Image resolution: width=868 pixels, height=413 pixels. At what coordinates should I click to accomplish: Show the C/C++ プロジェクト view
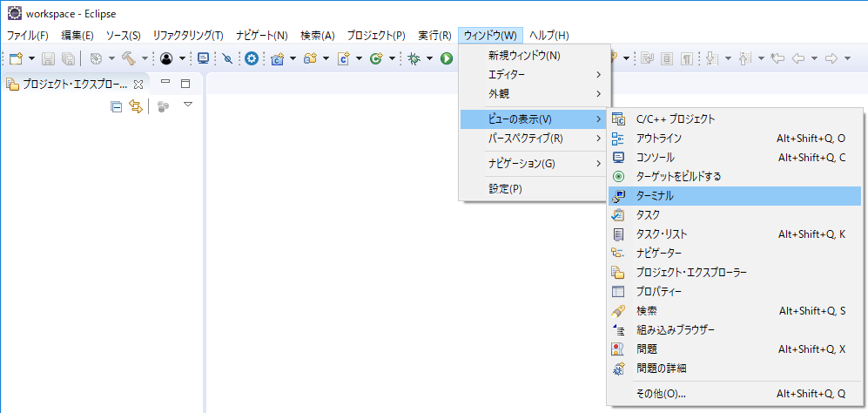(x=735, y=118)
